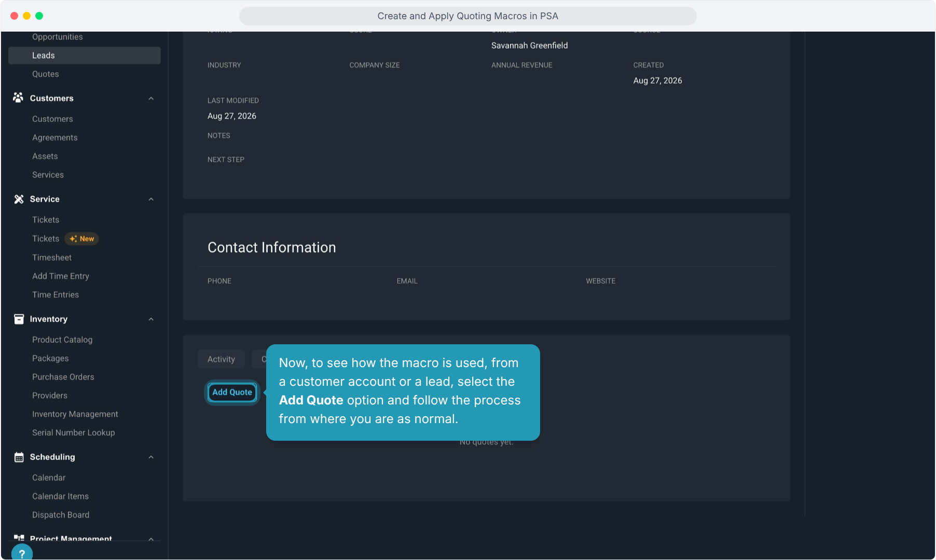Click the Inventory box icon
Screen dimensions: 936x560
pyautogui.click(x=19, y=319)
